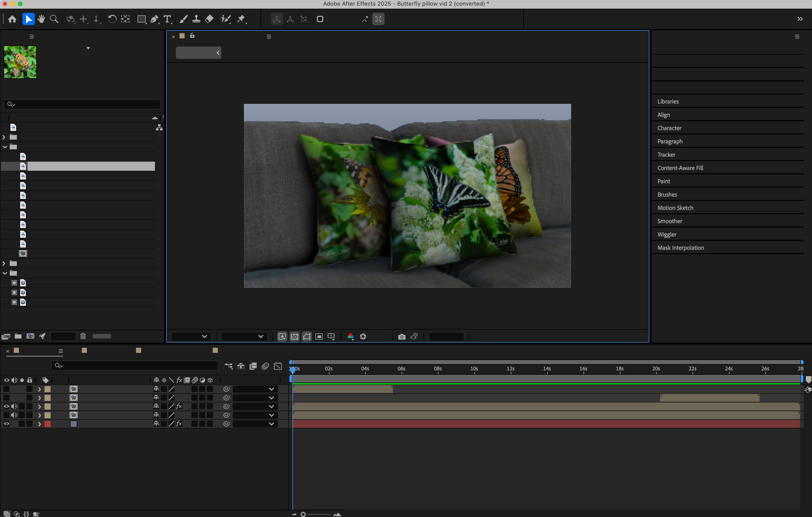This screenshot has width=812, height=517.
Task: Take a snapshot with camera icon
Action: (x=401, y=336)
